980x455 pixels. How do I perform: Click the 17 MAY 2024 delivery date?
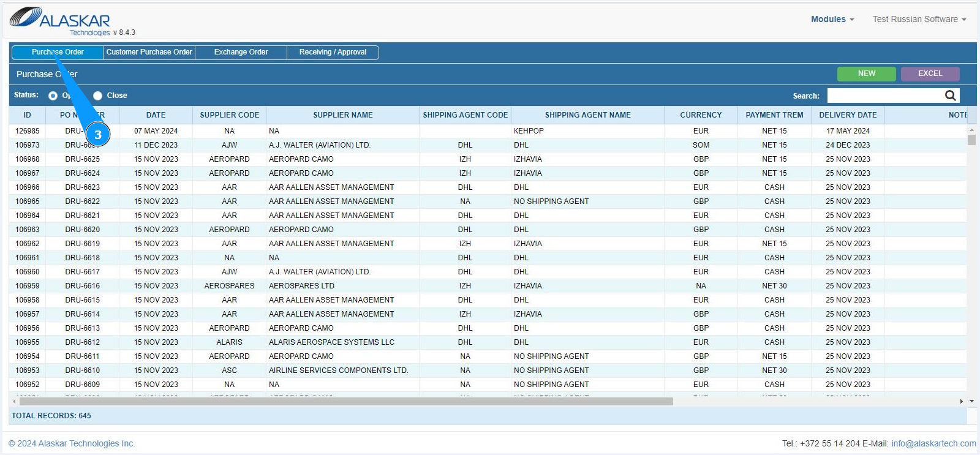tap(848, 131)
